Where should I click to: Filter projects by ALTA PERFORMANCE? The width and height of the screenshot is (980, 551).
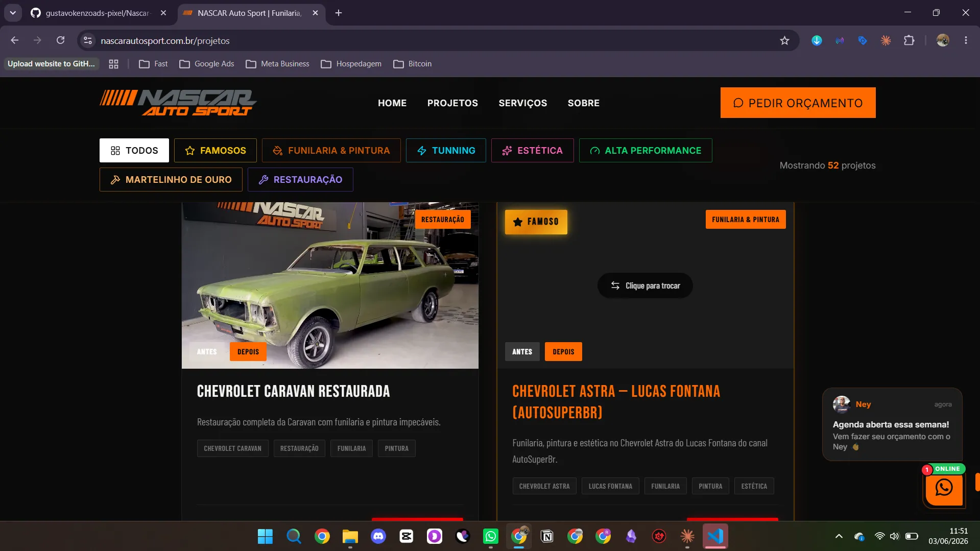pyautogui.click(x=646, y=151)
